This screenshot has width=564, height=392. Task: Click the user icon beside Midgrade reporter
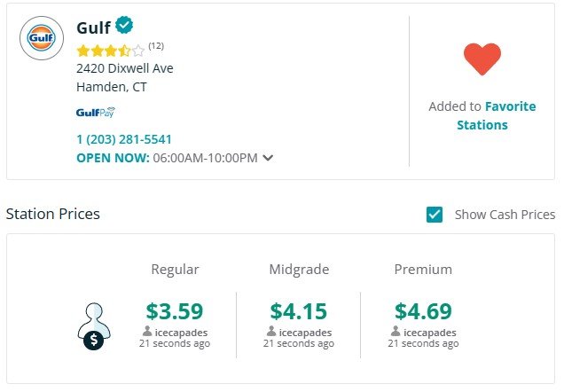click(x=271, y=331)
